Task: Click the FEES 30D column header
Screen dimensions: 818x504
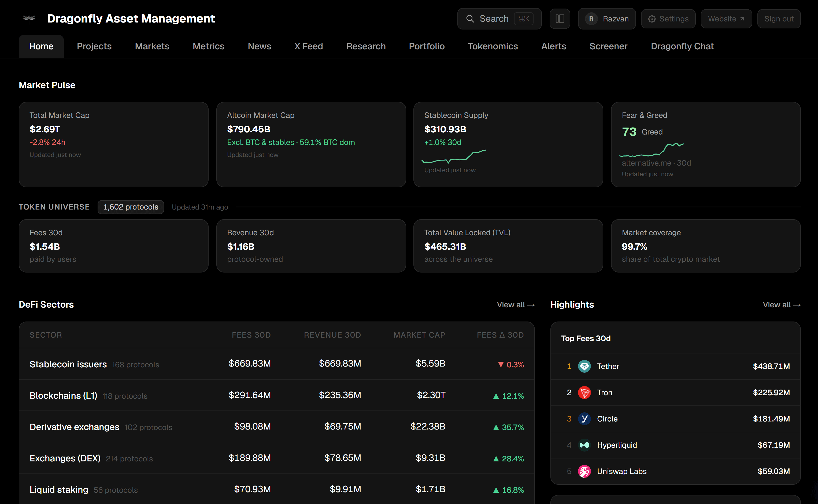Action: point(251,335)
